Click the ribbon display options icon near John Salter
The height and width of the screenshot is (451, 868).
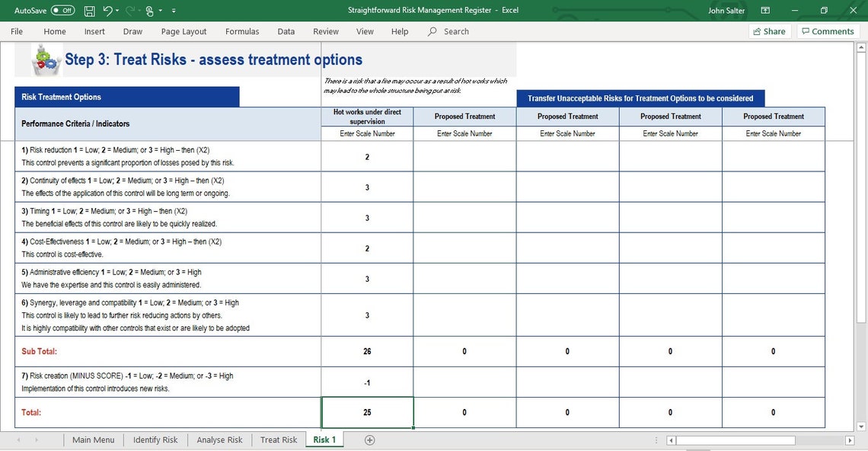pyautogui.click(x=764, y=10)
